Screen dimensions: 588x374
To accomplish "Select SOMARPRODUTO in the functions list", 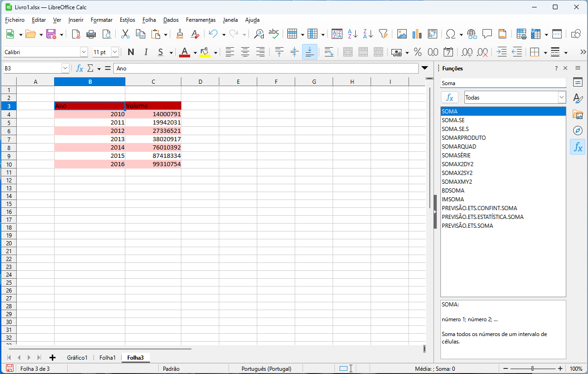I will click(464, 138).
